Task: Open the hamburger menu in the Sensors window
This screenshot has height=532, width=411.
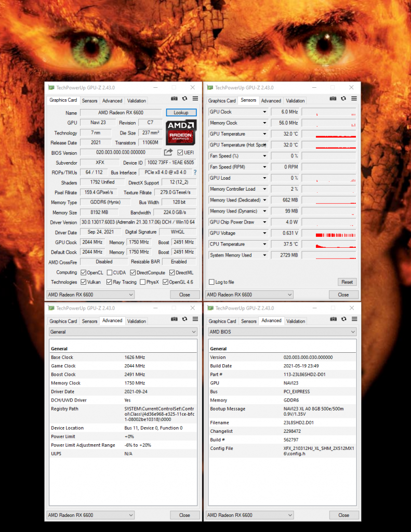Action: (x=354, y=98)
